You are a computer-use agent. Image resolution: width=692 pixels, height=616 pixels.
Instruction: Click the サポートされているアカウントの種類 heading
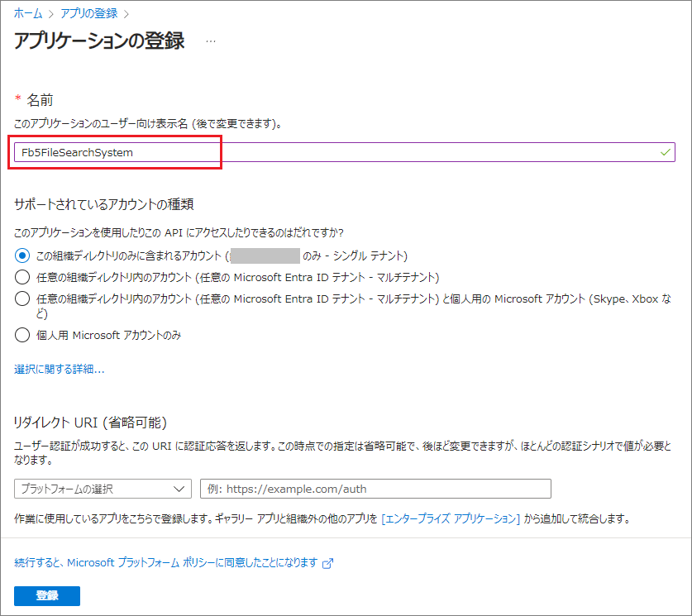pyautogui.click(x=109, y=203)
